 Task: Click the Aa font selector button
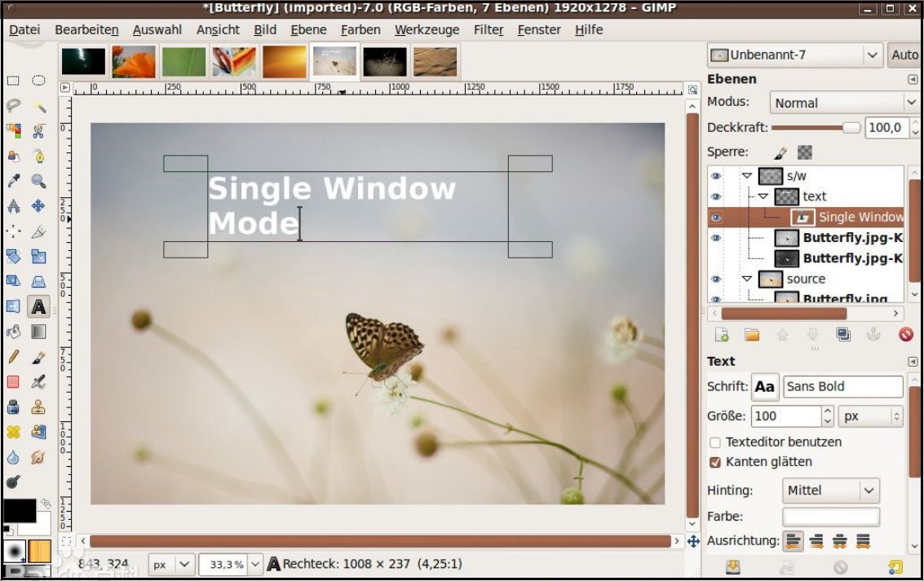(x=765, y=386)
